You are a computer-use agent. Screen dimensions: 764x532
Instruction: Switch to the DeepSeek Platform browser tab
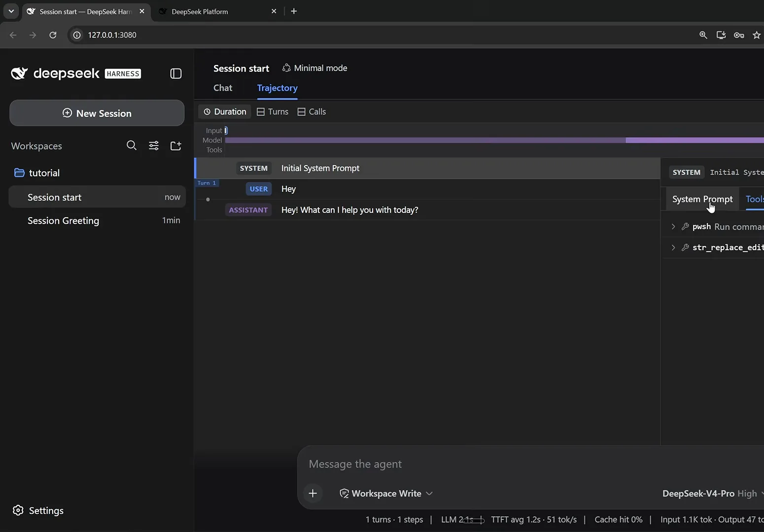(217, 11)
